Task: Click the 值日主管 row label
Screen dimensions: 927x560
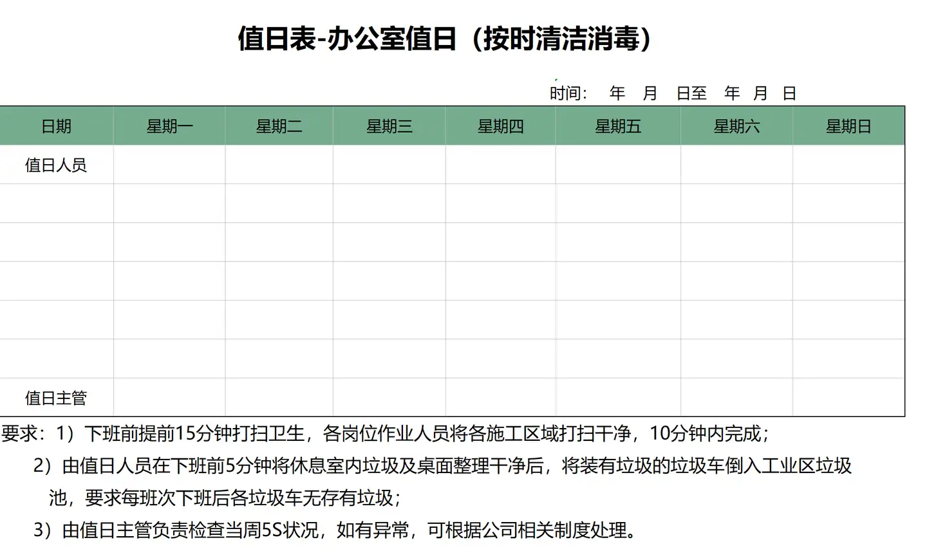Action: click(56, 398)
